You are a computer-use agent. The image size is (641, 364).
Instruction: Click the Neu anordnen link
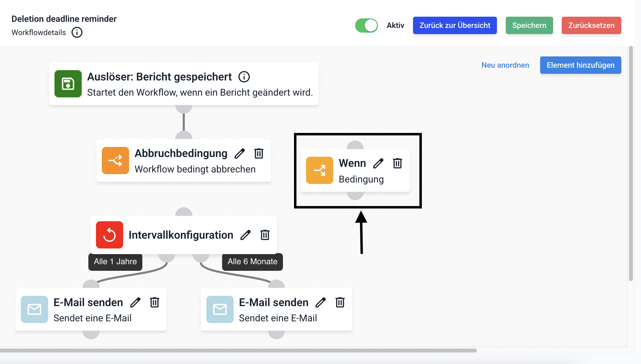505,65
